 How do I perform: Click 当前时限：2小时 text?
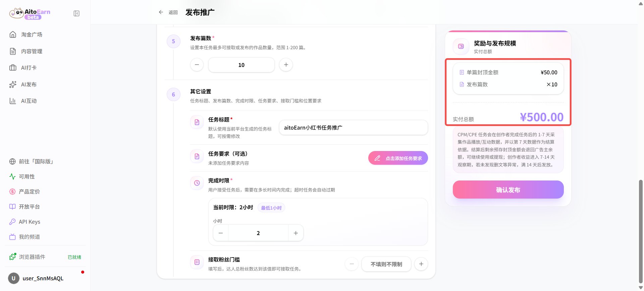point(233,208)
